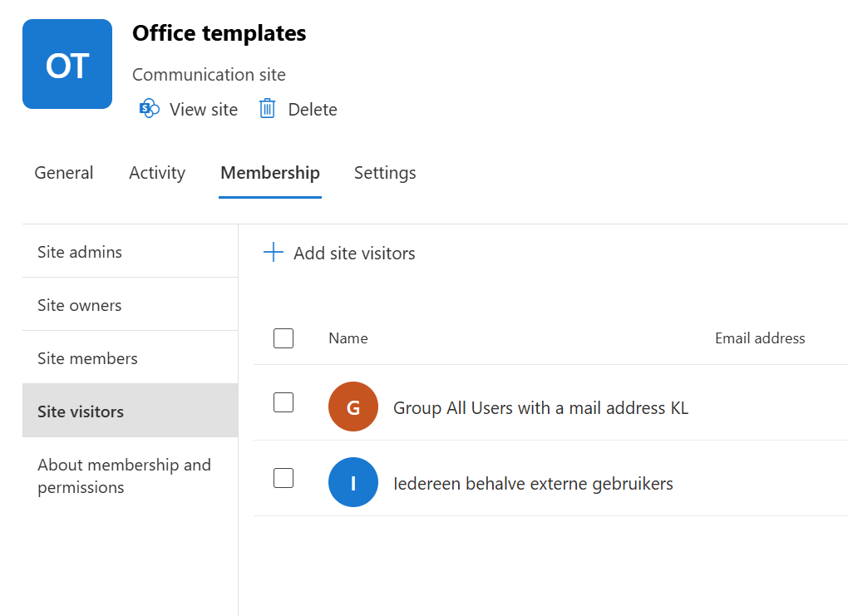This screenshot has width=848, height=616.
Task: Toggle the select all checkbox in header
Action: [283, 338]
